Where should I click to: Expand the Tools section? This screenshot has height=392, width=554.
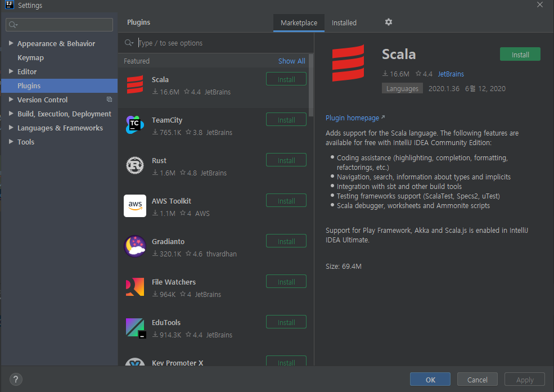[x=11, y=142]
